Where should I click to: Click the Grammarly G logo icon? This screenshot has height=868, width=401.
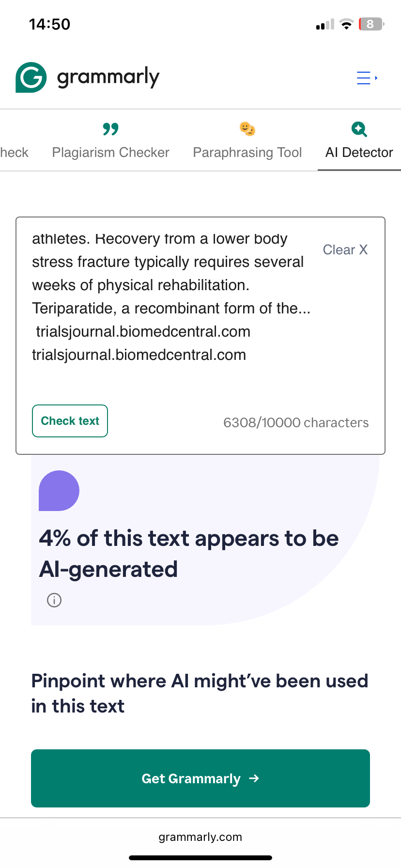[31, 77]
